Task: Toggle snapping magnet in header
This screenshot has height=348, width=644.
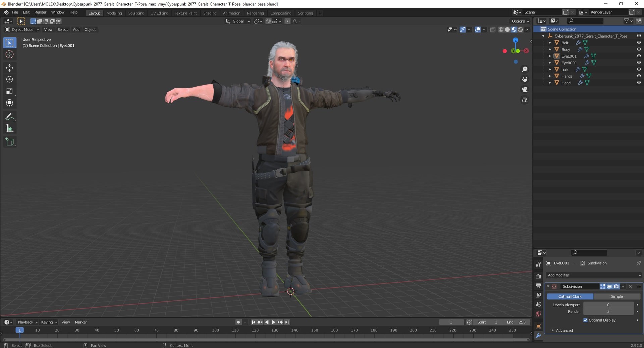Action: pyautogui.click(x=268, y=21)
